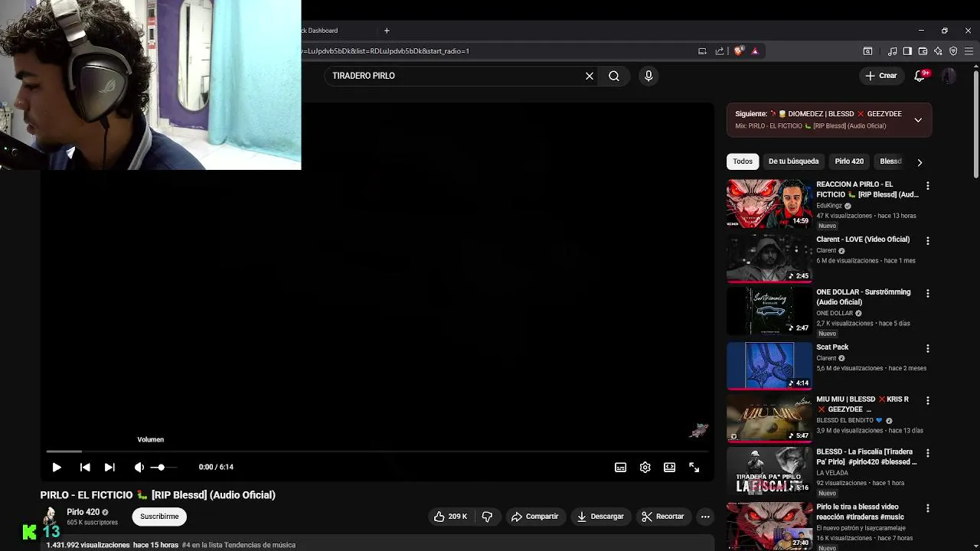The width and height of the screenshot is (980, 551).
Task: Open EduKingz channel name
Action: [829, 206]
